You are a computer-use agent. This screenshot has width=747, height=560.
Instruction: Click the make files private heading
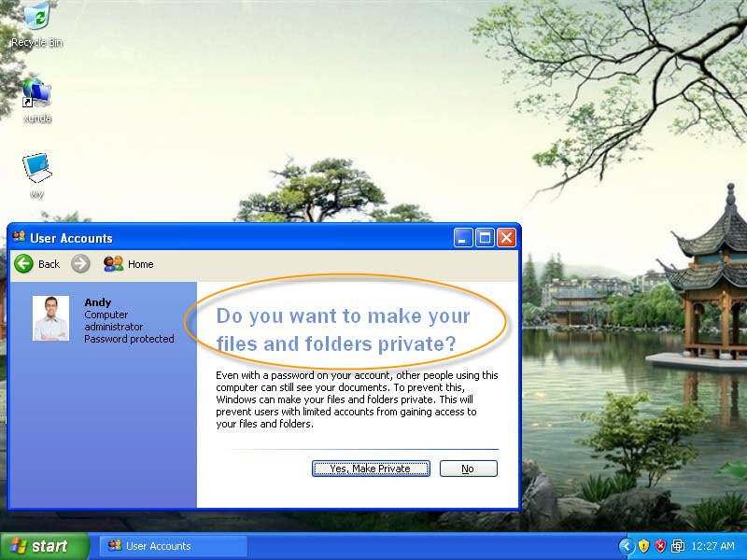343,329
